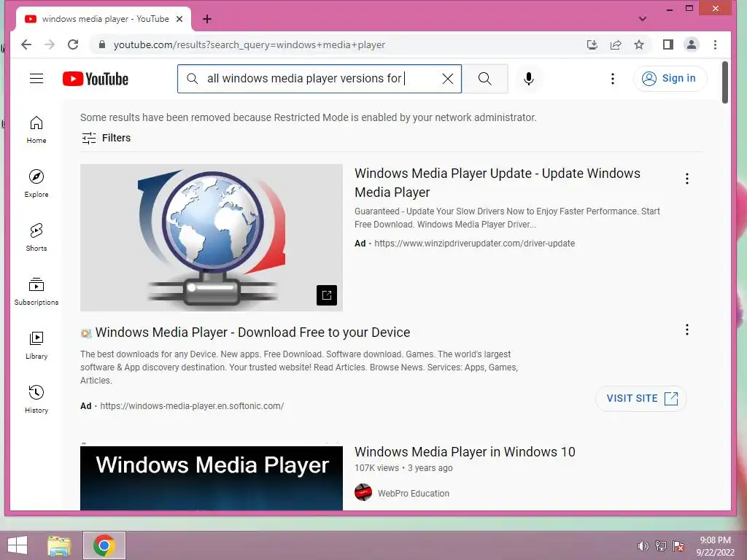Click the Sign in button

tap(670, 79)
